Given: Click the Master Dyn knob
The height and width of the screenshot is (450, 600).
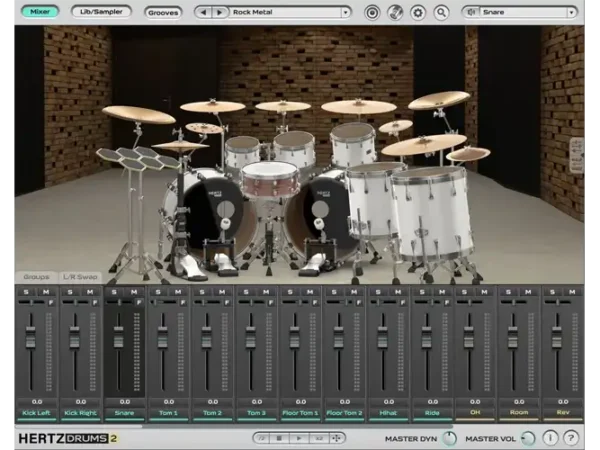Looking at the screenshot, I should 450,438.
